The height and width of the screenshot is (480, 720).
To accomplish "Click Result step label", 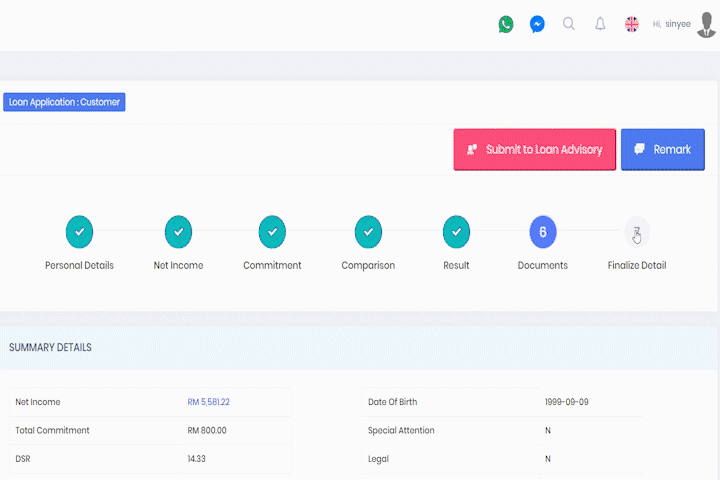I will coord(456,265).
